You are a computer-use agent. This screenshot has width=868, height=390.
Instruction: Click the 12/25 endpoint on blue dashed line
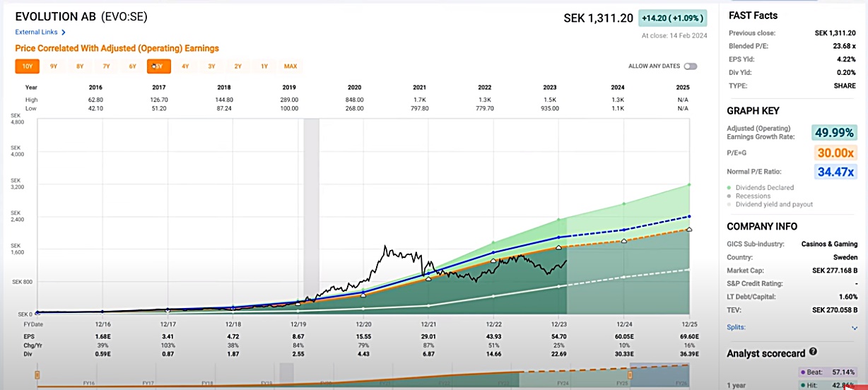(689, 216)
